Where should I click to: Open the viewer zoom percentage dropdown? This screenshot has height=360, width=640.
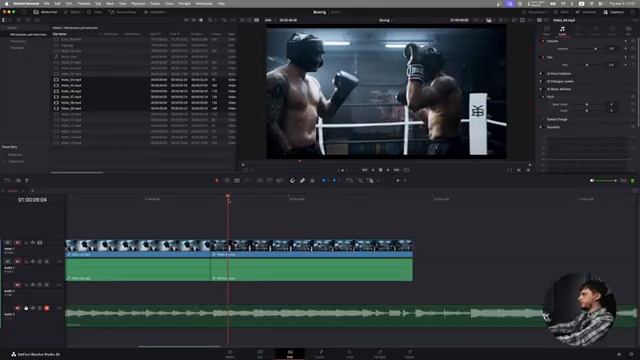pos(269,20)
